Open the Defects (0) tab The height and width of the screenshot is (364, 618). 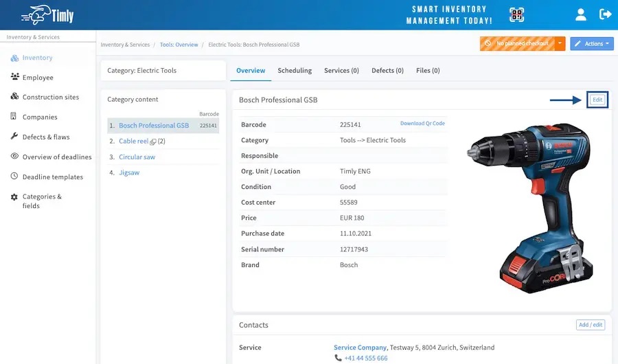(x=387, y=71)
